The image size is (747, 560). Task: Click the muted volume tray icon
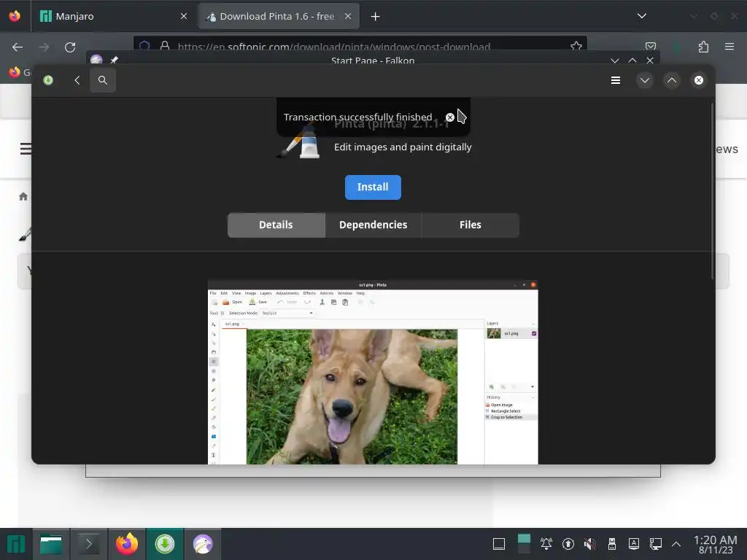point(589,544)
